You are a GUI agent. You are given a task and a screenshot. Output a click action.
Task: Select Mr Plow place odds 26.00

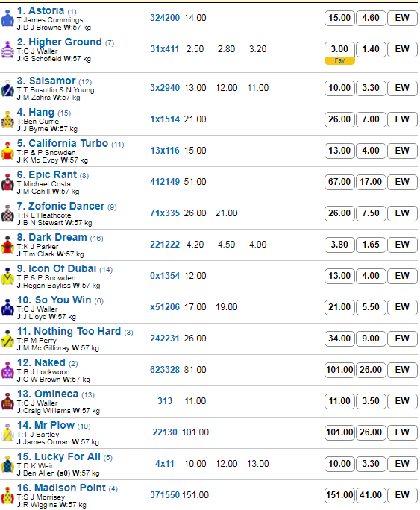371,432
